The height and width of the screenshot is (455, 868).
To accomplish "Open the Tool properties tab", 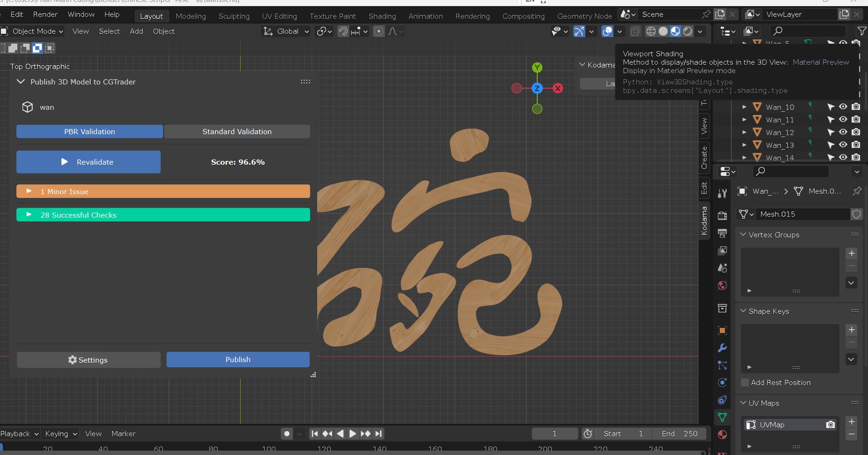I will point(723,193).
